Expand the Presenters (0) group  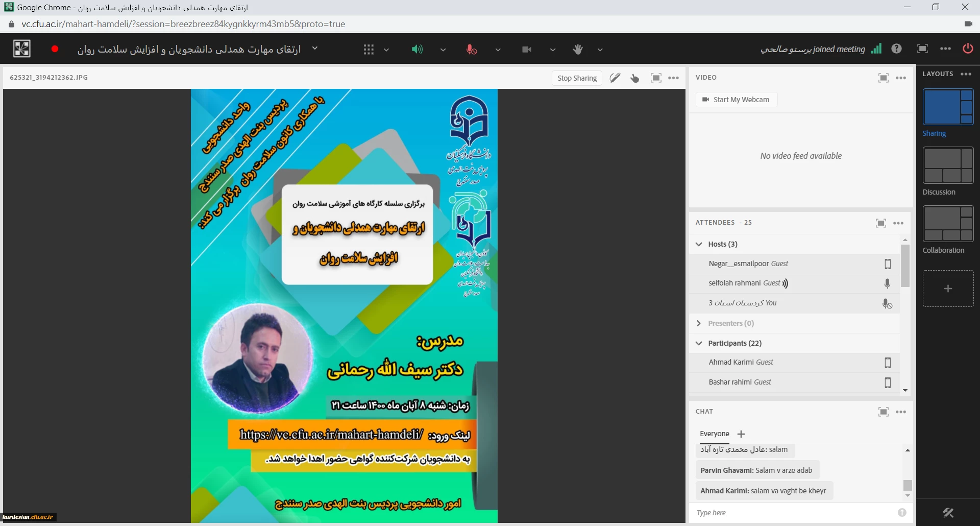[x=699, y=323]
